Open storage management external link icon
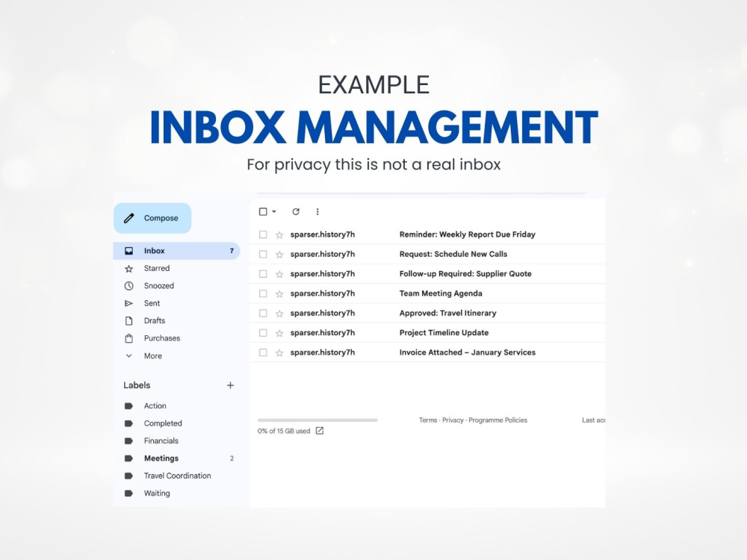 point(320,431)
